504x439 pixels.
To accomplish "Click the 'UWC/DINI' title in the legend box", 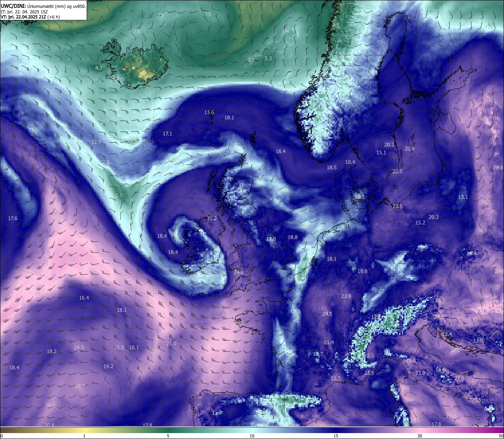I will coord(13,6).
